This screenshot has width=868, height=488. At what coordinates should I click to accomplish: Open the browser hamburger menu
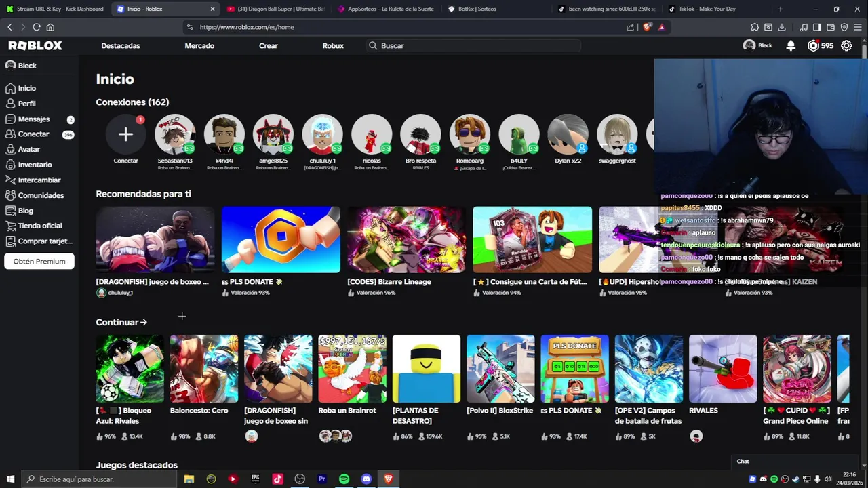858,27
